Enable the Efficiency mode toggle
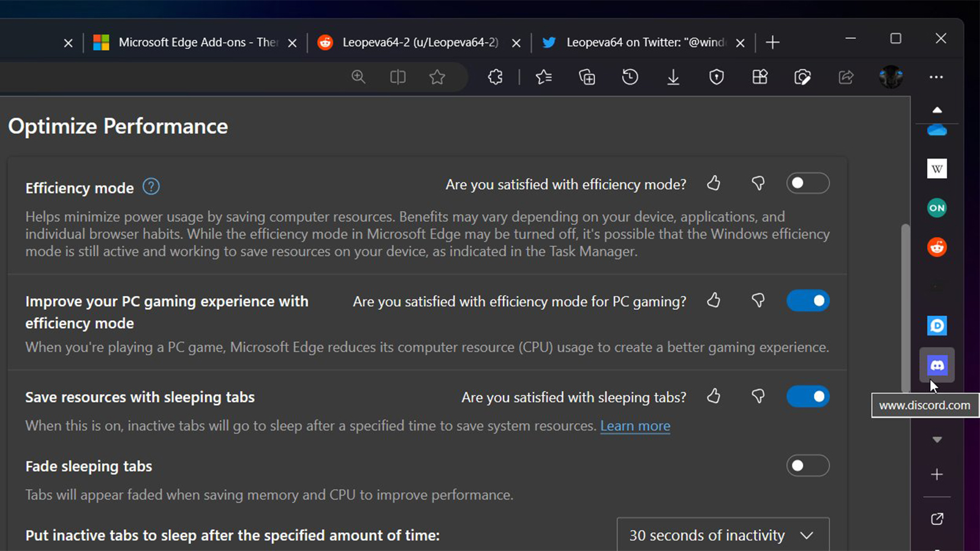980x551 pixels. [x=808, y=183]
